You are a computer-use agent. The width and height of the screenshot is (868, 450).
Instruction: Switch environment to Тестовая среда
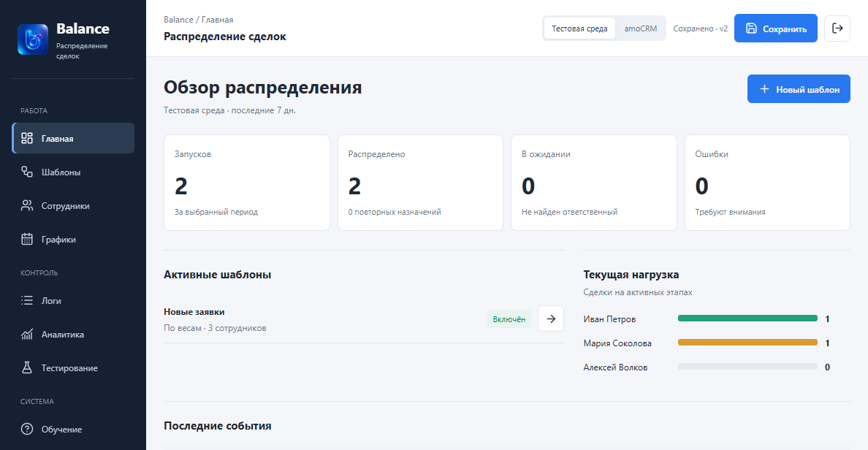tap(579, 28)
